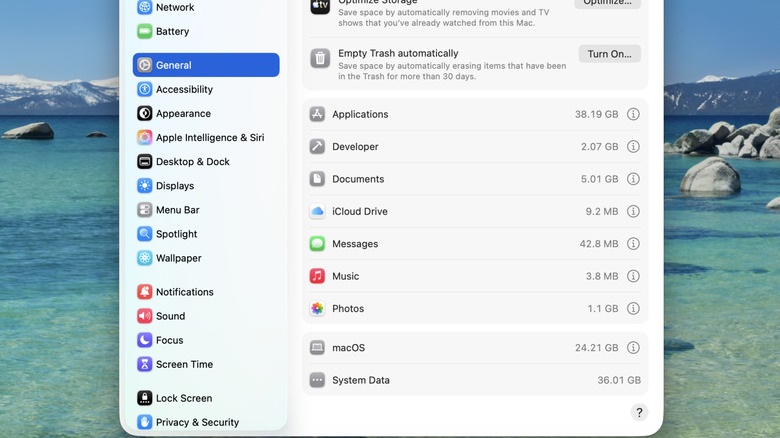The image size is (780, 438).
Task: Open the Desktop & Dock icon
Action: [x=144, y=162]
